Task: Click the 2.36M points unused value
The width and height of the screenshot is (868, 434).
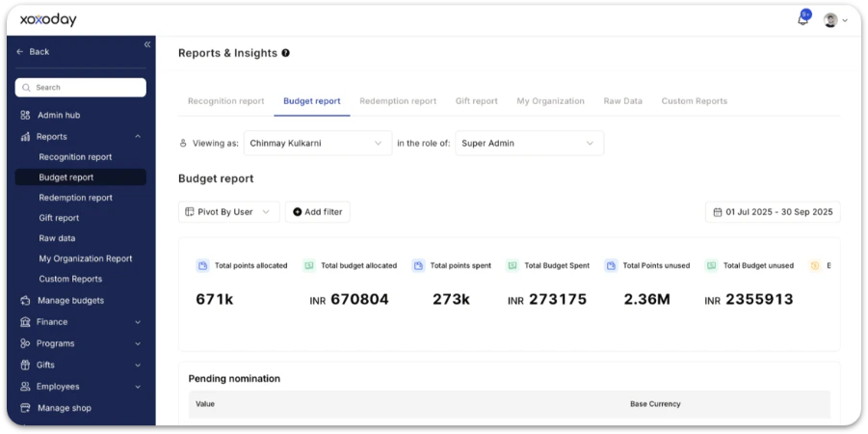Action: (x=647, y=300)
